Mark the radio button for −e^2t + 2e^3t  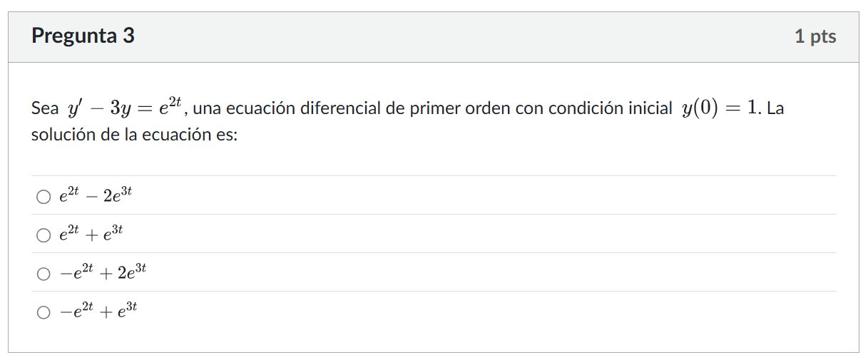[x=44, y=273]
